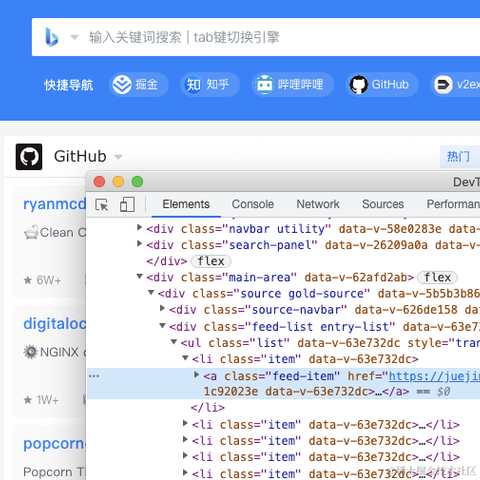Screen dimensions: 480x480
Task: Open the 掘金 quick navigation link
Action: (x=139, y=85)
